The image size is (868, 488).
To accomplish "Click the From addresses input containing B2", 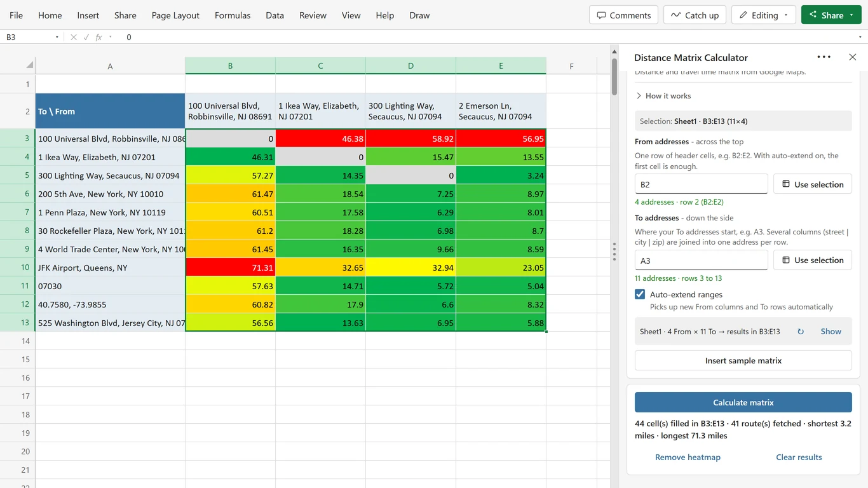I will tap(702, 184).
